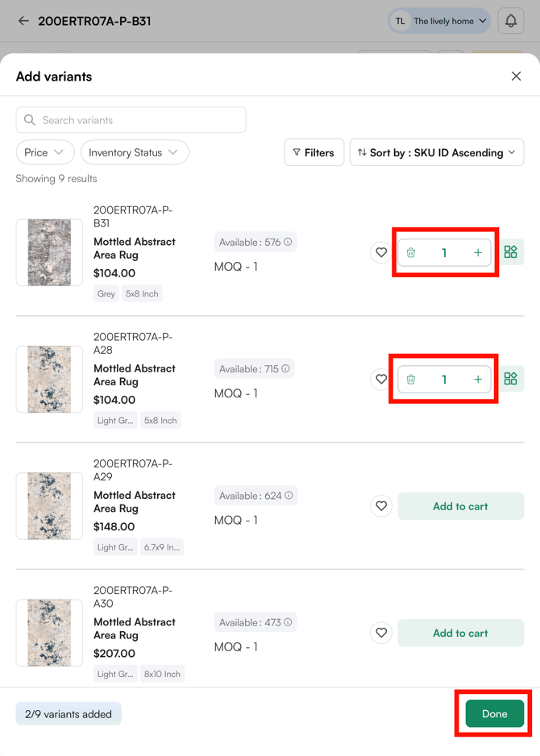Click the notification bell icon
Image resolution: width=540 pixels, height=756 pixels.
511,21
